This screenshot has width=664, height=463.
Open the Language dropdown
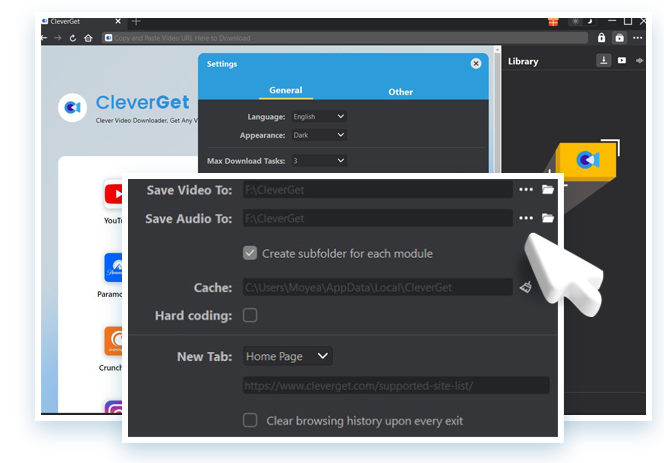click(319, 116)
